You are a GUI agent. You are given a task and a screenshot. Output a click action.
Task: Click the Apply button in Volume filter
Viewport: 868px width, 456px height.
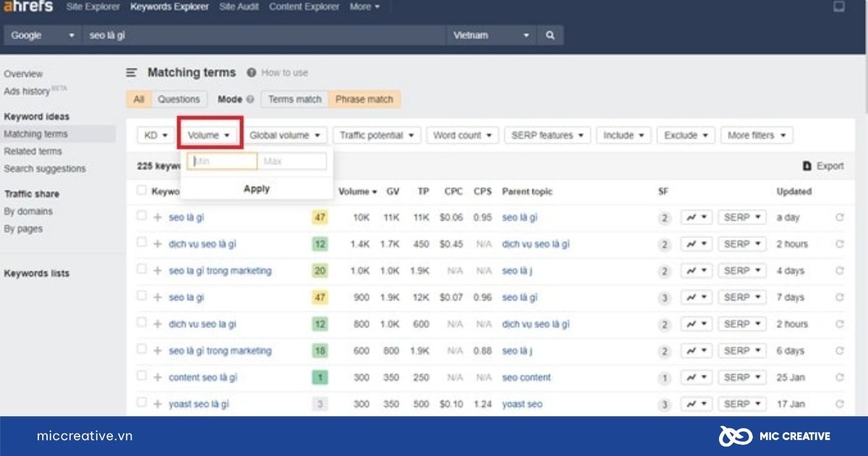tap(256, 188)
